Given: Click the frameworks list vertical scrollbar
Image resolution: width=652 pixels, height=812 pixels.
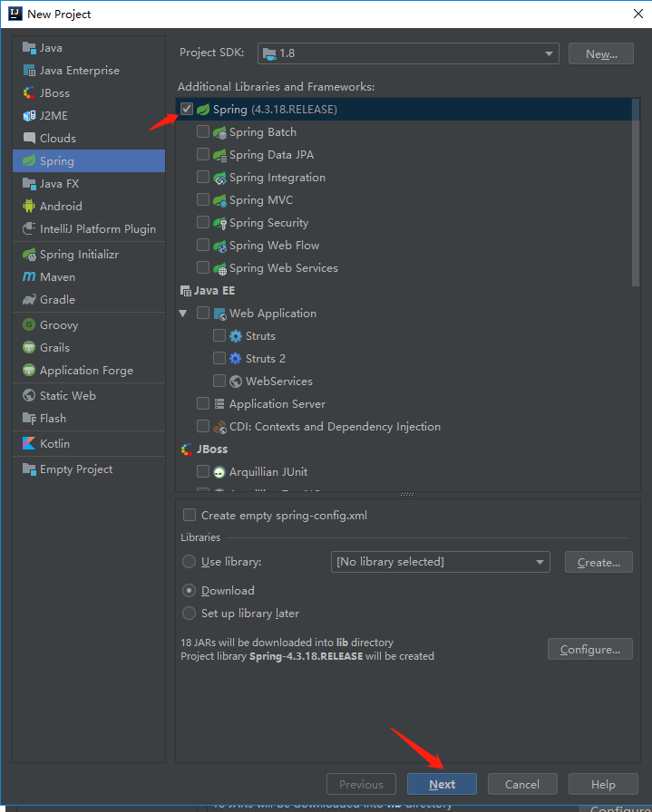Looking at the screenshot, I should [x=636, y=192].
